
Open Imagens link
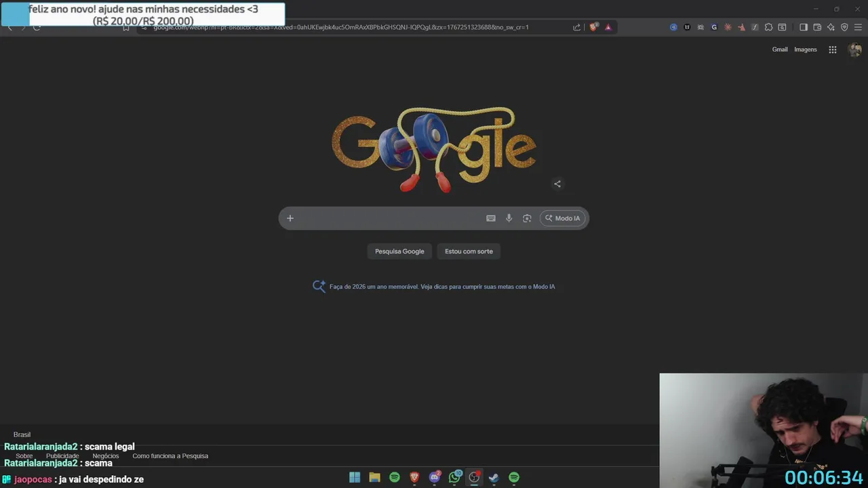[806, 49]
